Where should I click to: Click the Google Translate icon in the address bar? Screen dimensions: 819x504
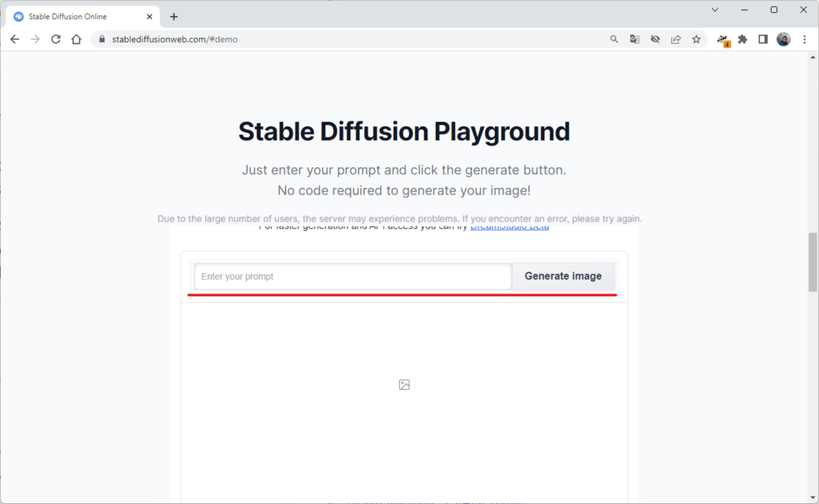click(635, 39)
